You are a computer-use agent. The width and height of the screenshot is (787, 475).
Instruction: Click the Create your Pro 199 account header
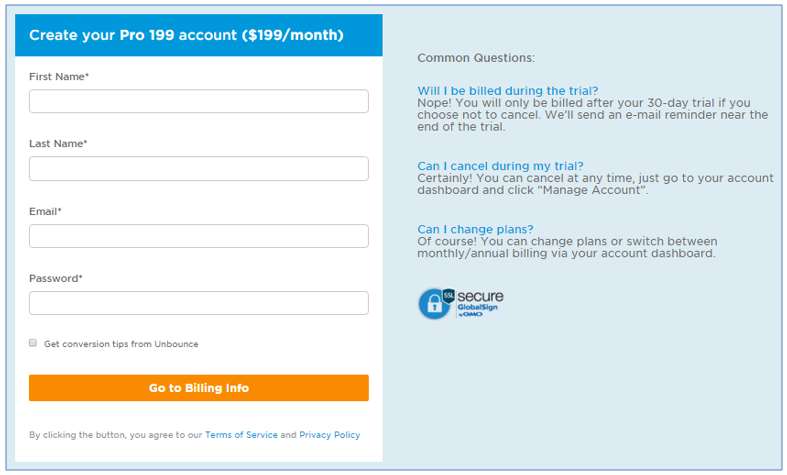[186, 35]
